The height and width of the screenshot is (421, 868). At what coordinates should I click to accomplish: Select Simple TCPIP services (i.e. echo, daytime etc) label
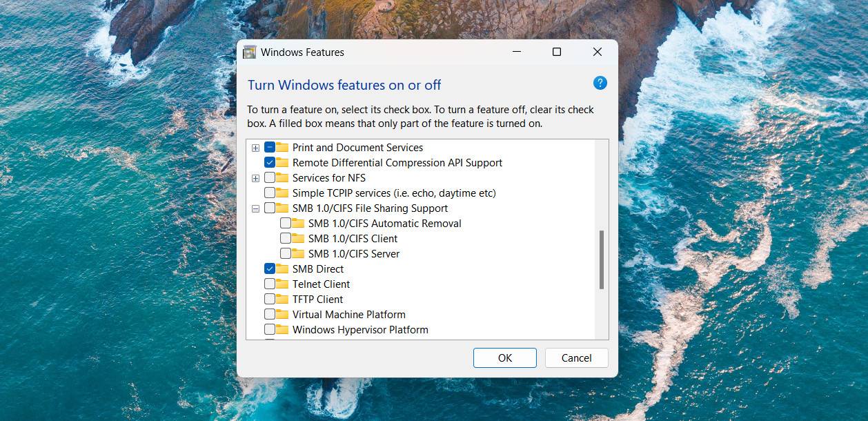[x=394, y=193]
